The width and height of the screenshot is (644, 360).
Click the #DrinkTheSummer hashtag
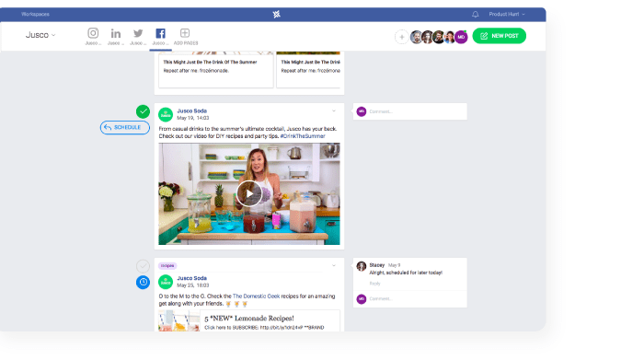[x=303, y=136]
